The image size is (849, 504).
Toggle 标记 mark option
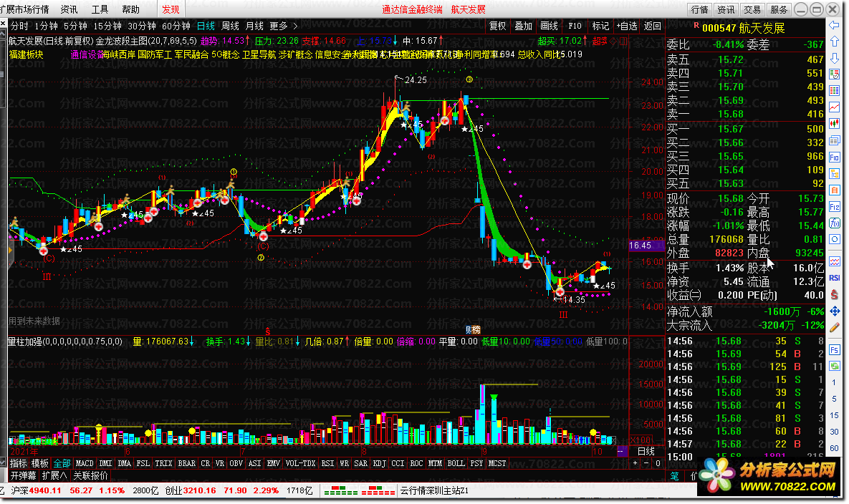(600, 26)
